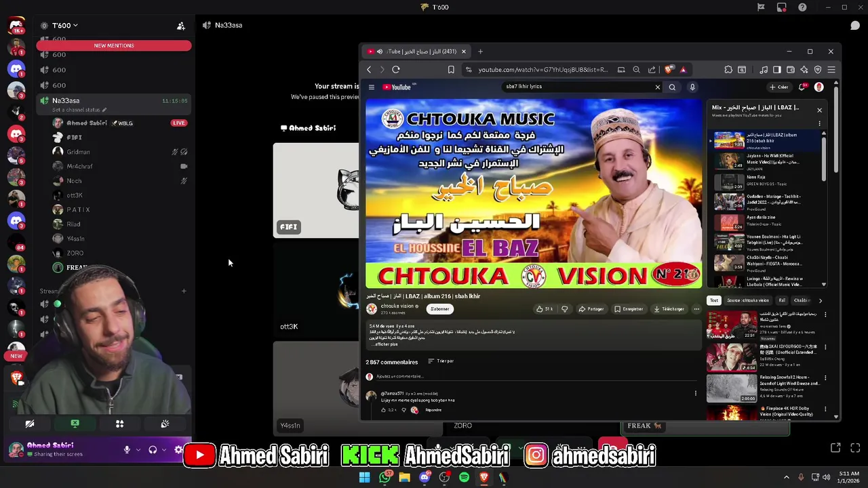The height and width of the screenshot is (488, 868).
Task: Close the YouTube browser tab
Action: [x=464, y=52]
